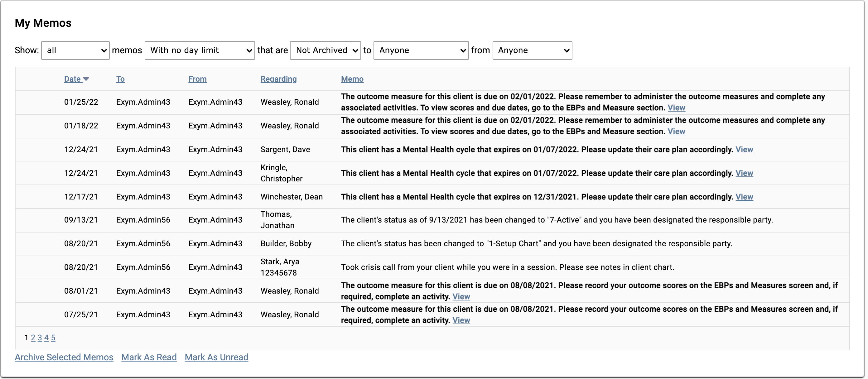Open the 'to Anyone' recipient dropdown
The image size is (868, 379).
(421, 50)
